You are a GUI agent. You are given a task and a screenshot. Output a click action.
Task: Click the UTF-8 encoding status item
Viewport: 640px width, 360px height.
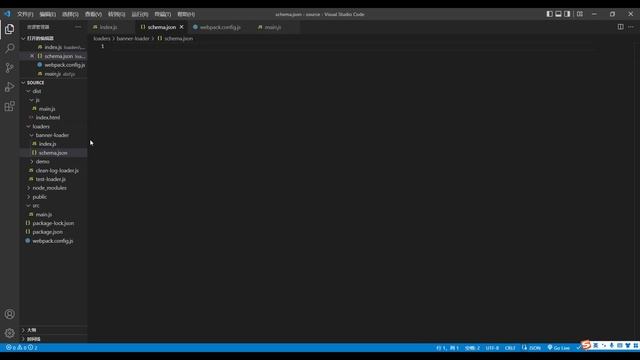tap(492, 348)
